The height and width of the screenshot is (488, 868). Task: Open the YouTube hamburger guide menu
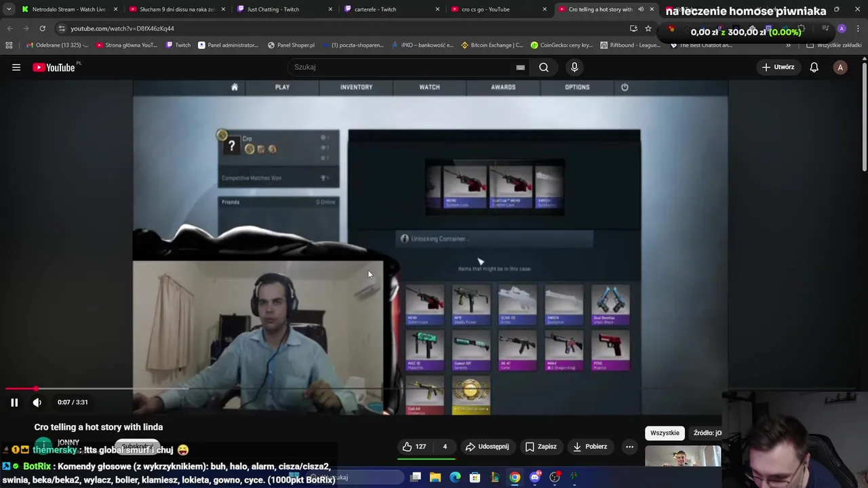(16, 67)
